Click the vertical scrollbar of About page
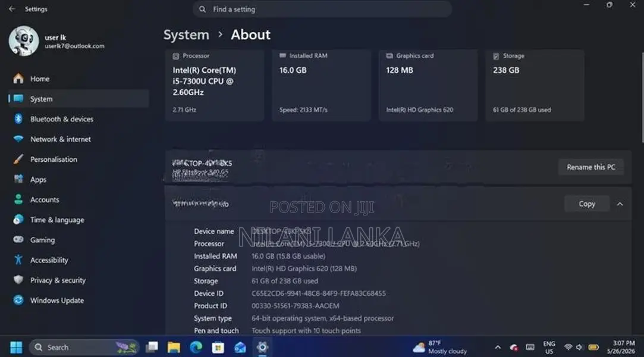This screenshot has width=644, height=357. [642, 98]
